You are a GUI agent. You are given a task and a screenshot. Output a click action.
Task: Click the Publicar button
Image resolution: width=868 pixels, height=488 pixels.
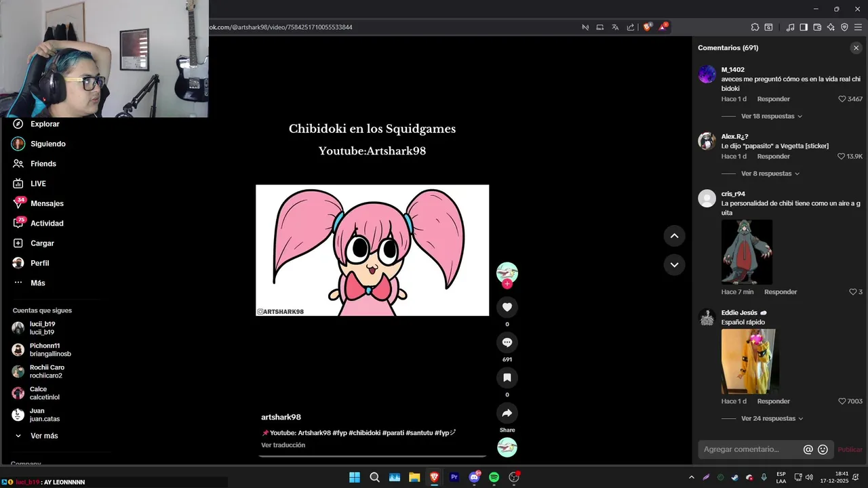point(850,449)
